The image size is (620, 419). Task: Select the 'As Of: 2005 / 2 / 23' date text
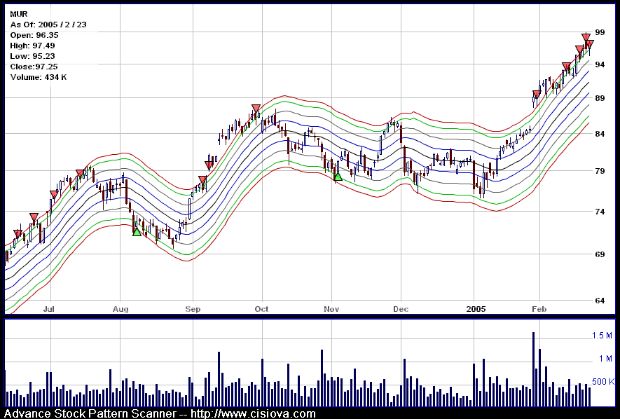pos(48,25)
